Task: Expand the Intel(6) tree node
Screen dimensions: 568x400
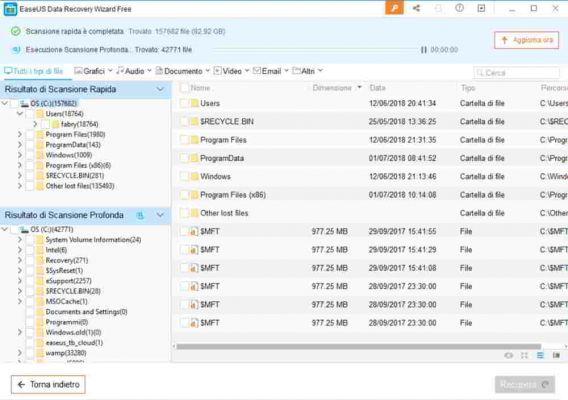Action: [x=20, y=250]
